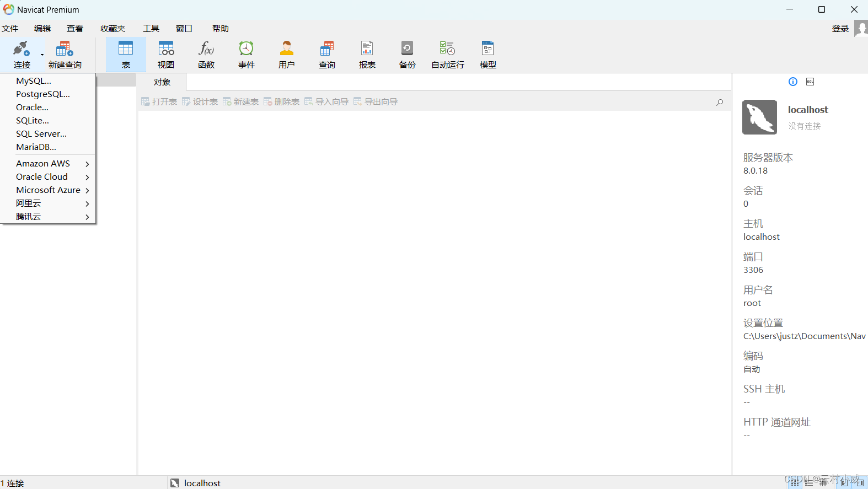Choose MariaDB... from connection menu
The width and height of the screenshot is (868, 489).
tap(48, 147)
